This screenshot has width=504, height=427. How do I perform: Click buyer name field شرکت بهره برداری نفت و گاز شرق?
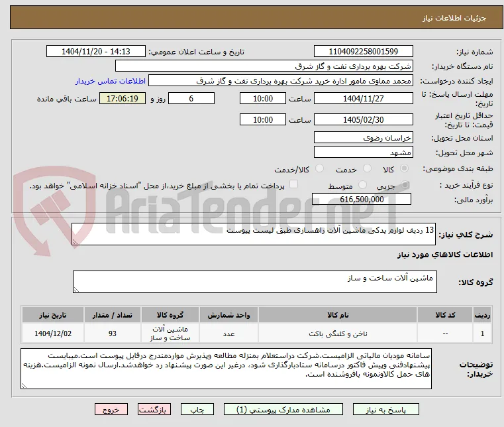[264, 66]
